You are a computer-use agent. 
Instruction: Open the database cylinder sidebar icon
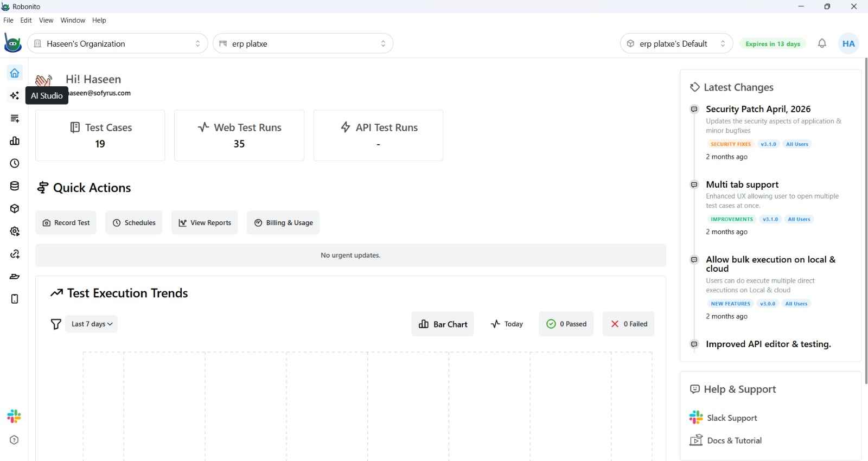[15, 186]
